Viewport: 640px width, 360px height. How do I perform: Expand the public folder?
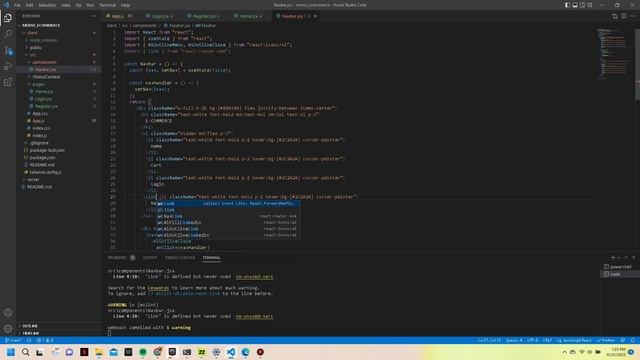[x=36, y=47]
